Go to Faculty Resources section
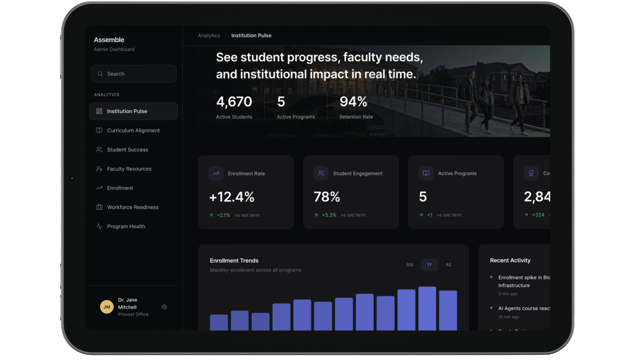Viewport: 644px width, 362px height. pyautogui.click(x=129, y=169)
